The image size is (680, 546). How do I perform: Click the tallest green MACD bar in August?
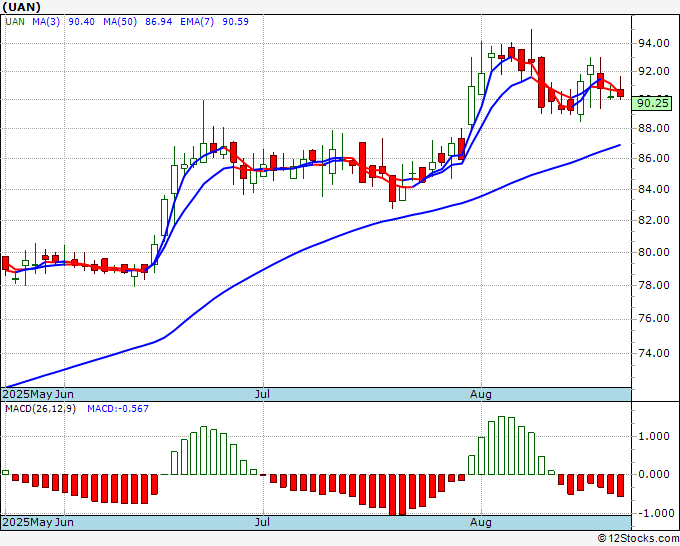click(501, 445)
